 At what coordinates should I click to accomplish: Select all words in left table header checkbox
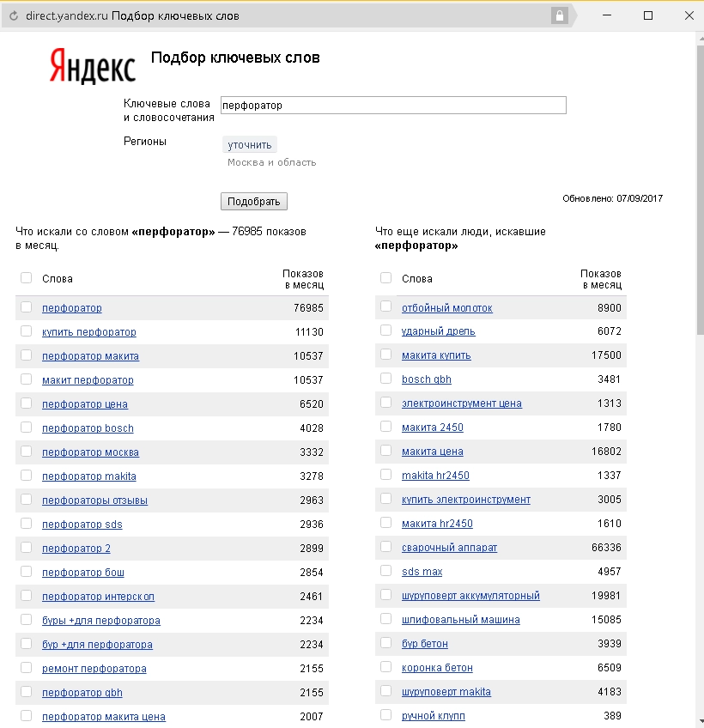(x=26, y=277)
